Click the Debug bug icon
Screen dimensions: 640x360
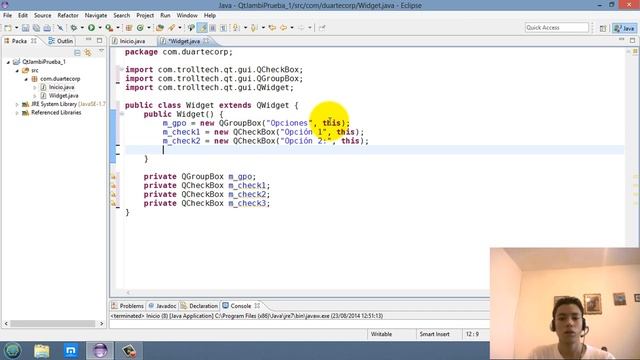tap(73, 28)
